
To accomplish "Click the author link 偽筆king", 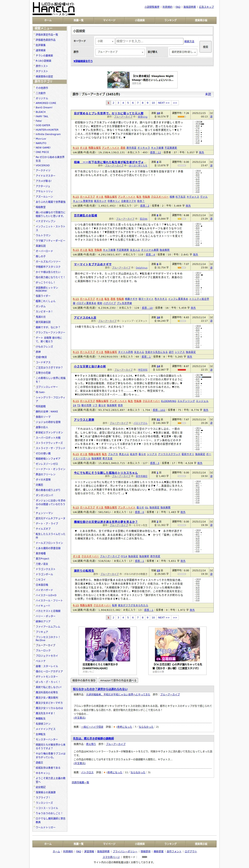I will pos(142,117).
